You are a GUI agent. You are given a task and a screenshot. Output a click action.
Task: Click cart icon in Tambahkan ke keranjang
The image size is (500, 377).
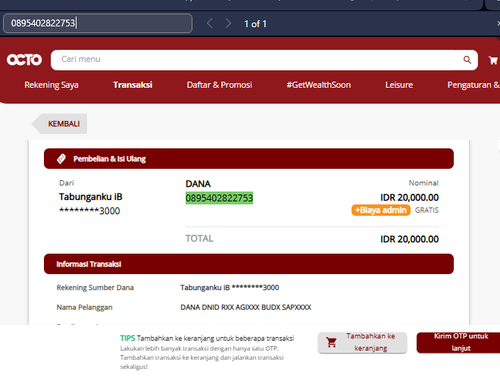click(x=331, y=342)
